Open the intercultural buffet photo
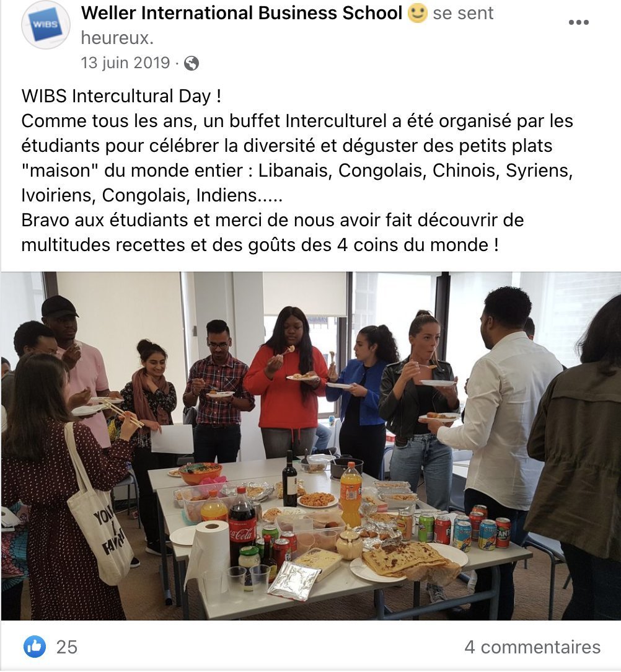Screen dimensions: 621x672 [310, 446]
